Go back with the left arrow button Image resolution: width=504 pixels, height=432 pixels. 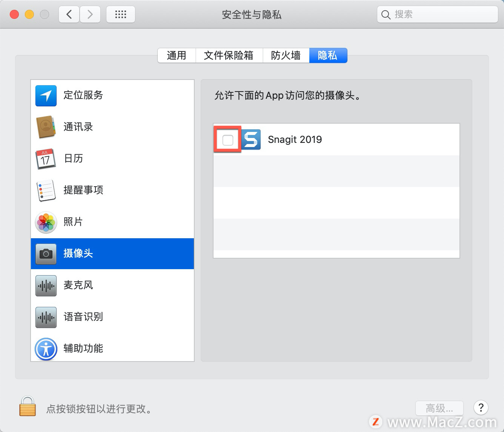click(69, 15)
